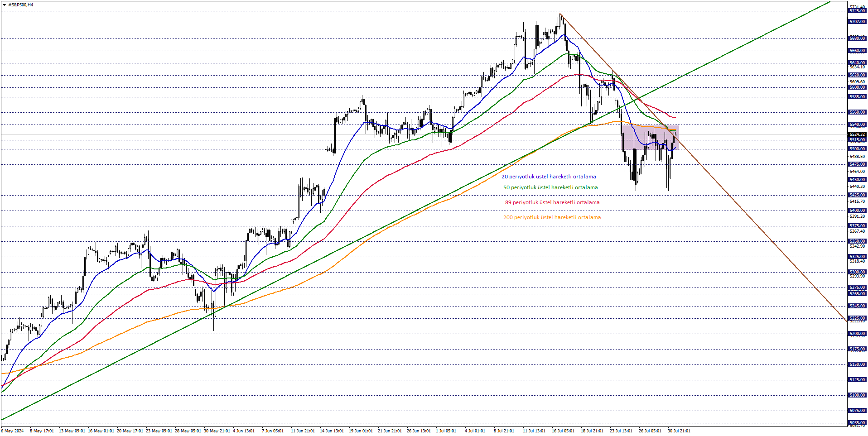
Task: Click the 5620.00 price level label
Action: [857, 75]
